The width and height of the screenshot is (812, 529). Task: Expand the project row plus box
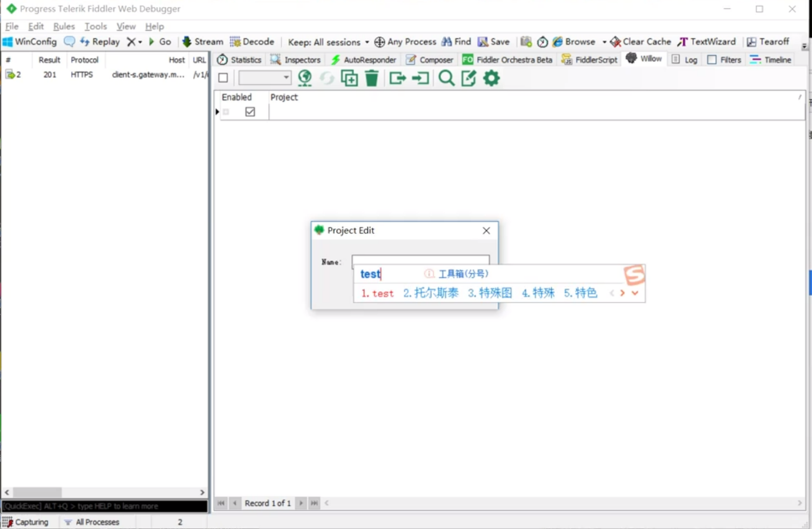(x=226, y=112)
